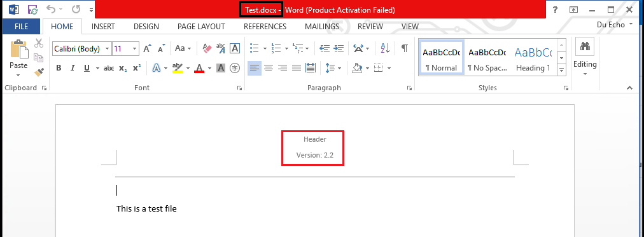Open Borders dropdown arrow
Image resolution: width=644 pixels, height=237 pixels.
point(389,69)
